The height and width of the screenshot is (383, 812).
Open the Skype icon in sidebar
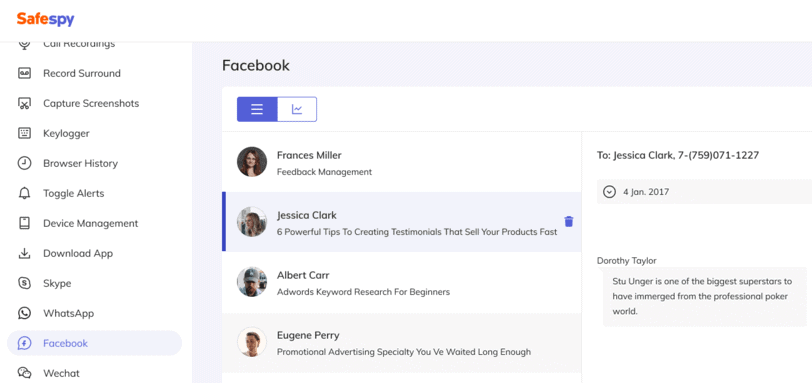[24, 283]
